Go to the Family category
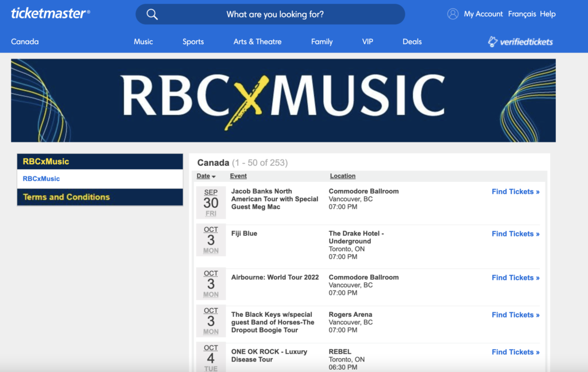This screenshot has width=588, height=372. coord(322,41)
